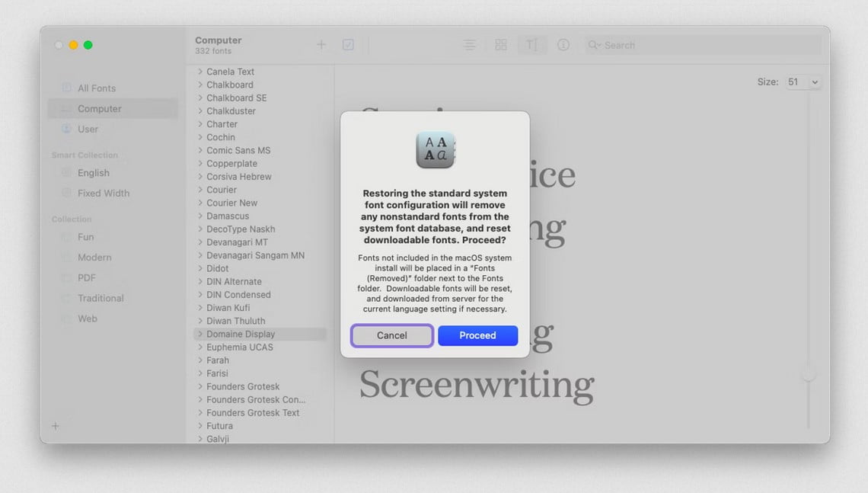Select DIN Condensed in font list
Viewport: 868px width, 493px height.
(x=238, y=295)
